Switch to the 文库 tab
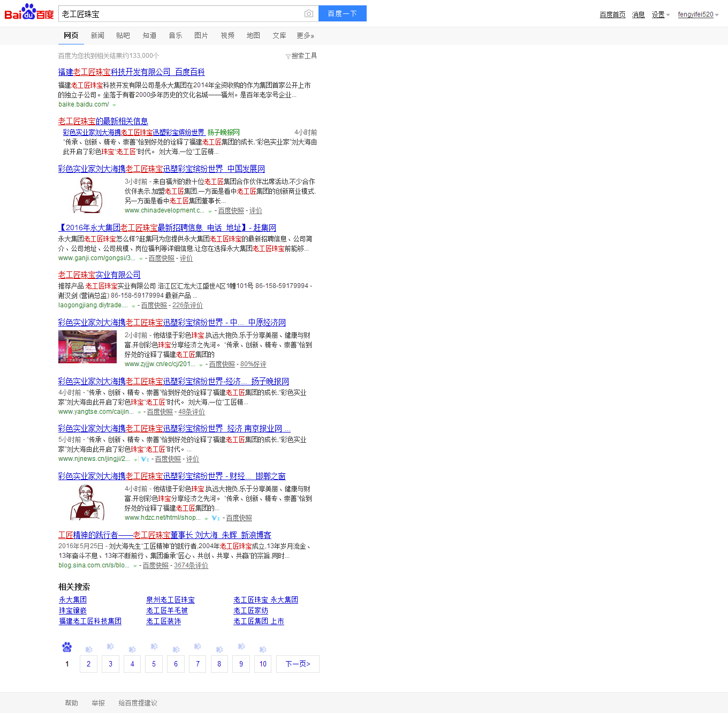 tap(279, 35)
